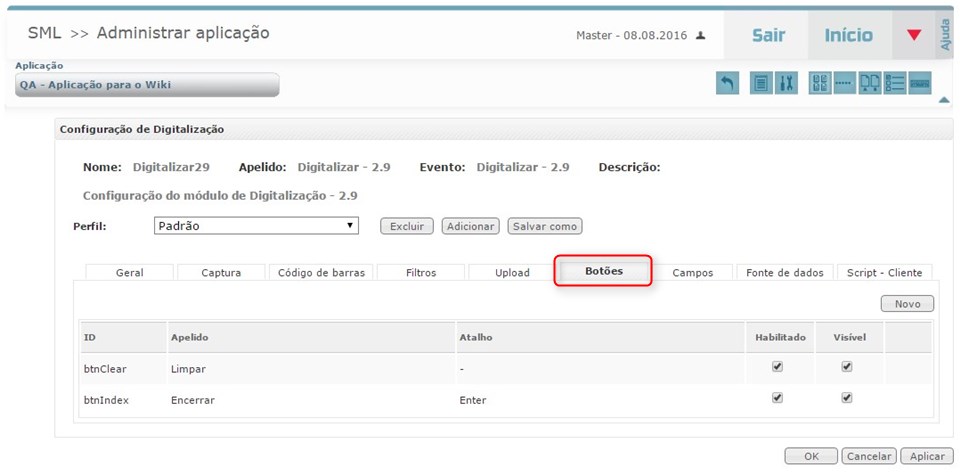The image size is (960, 475).
Task: Click the user icon beside Master
Action: click(x=701, y=35)
